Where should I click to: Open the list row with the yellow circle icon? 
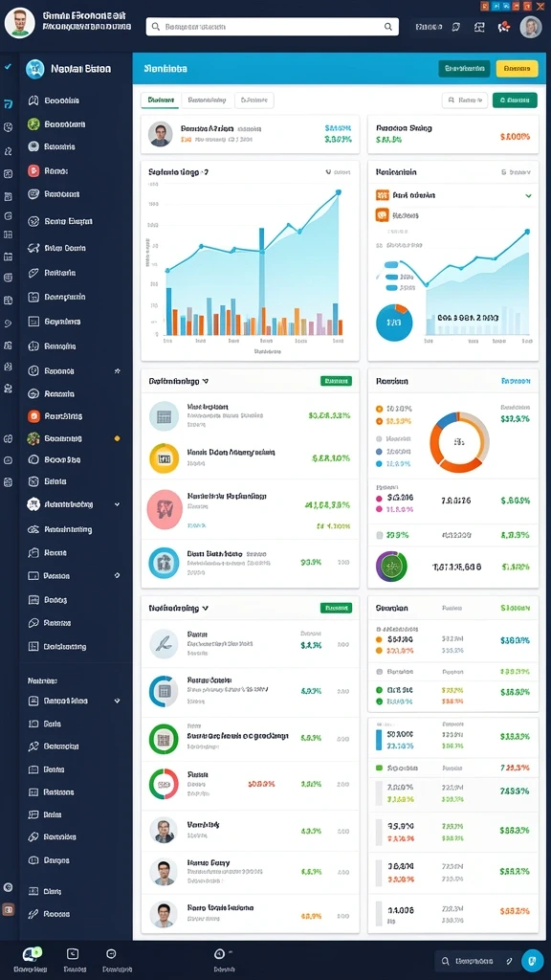(250, 457)
